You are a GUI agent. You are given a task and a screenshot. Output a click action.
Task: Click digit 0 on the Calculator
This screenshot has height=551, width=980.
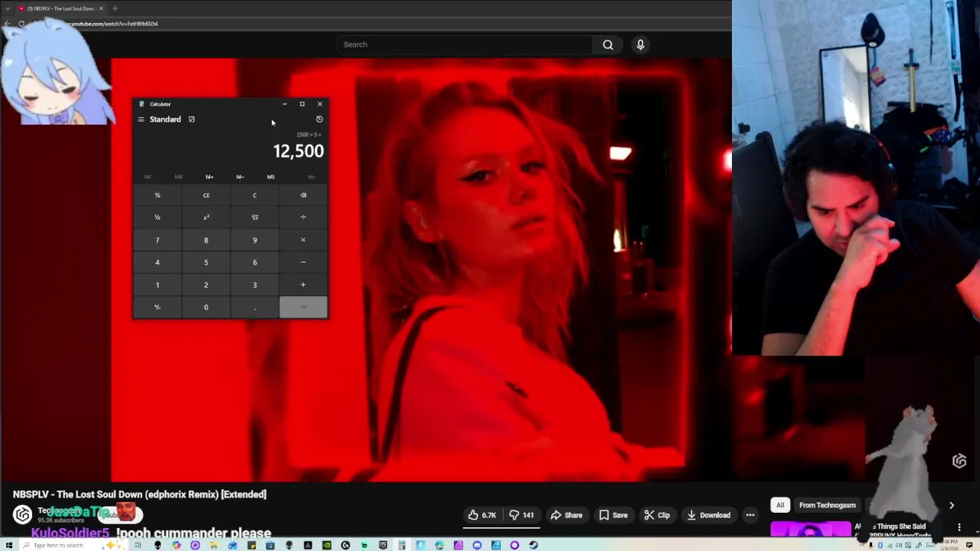[206, 307]
